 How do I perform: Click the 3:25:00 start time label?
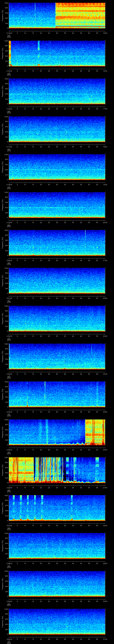pyautogui.click(x=9, y=450)
